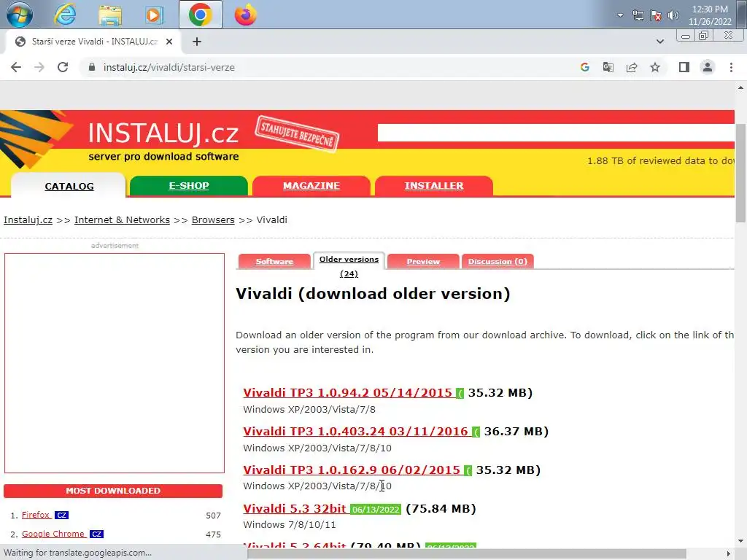Open the Chrome three-dot menu
The image size is (747, 560).
point(731,67)
